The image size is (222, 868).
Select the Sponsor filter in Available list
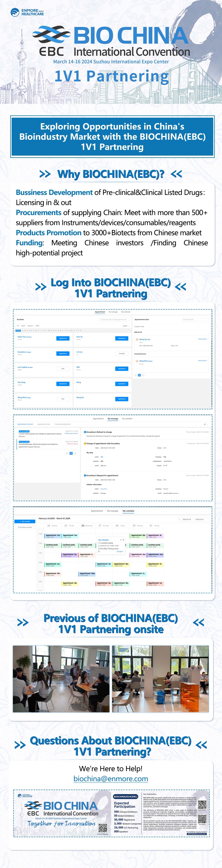pos(30,326)
